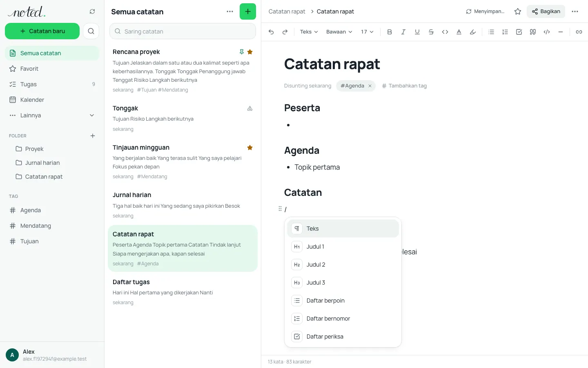Open search with the magnifier button

tap(91, 31)
